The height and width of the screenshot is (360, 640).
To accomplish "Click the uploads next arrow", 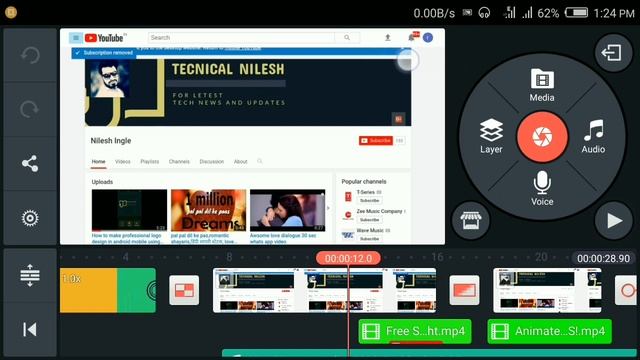I will click(328, 208).
